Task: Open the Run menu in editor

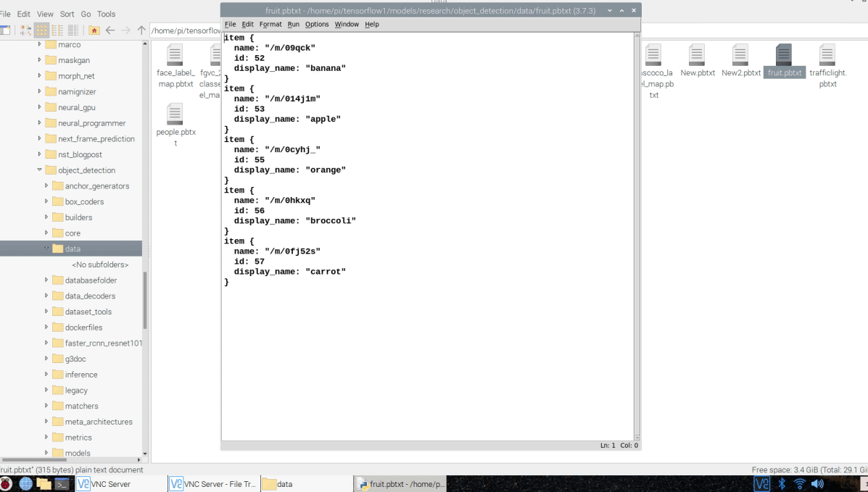Action: coord(293,25)
